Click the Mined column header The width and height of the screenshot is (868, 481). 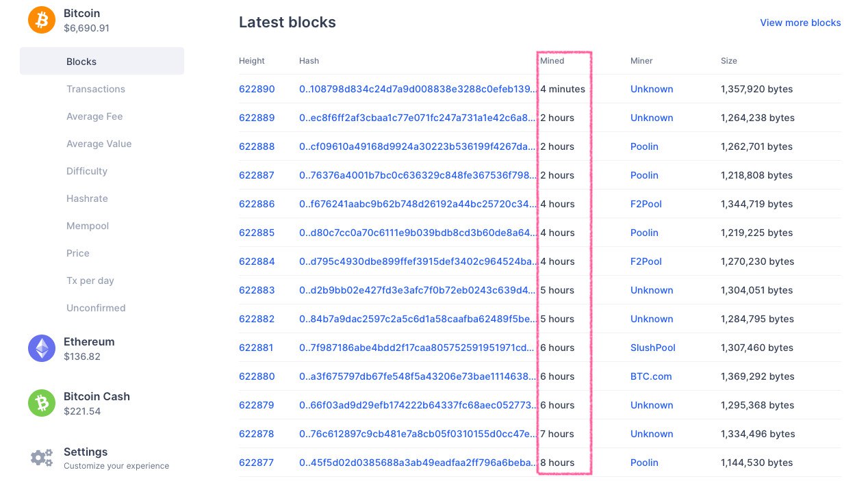(x=552, y=61)
